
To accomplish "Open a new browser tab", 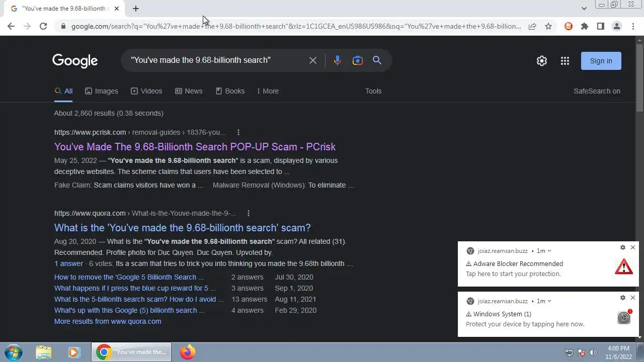I will 136,9.
